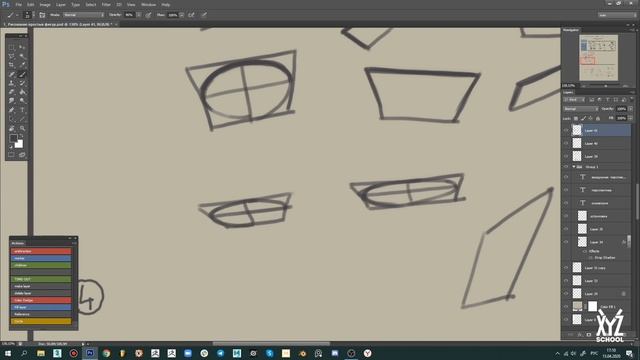Lock transparent pixels in Layers panel
640x360 pixels.
click(576, 118)
